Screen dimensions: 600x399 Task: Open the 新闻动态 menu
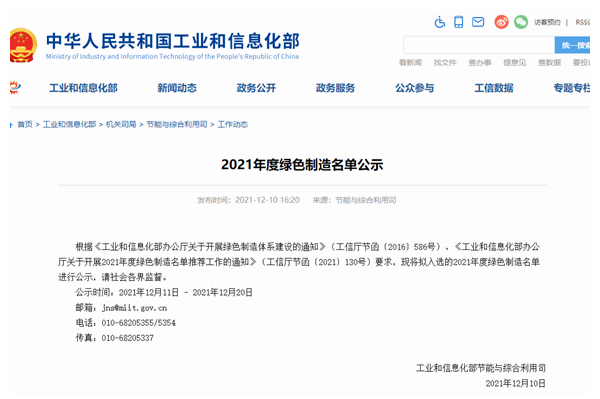(x=177, y=88)
